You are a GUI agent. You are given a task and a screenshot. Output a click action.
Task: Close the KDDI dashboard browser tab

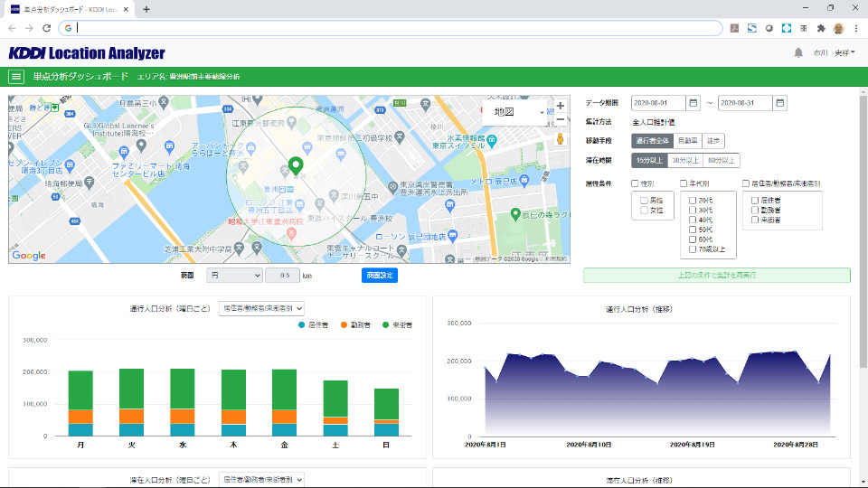point(126,9)
